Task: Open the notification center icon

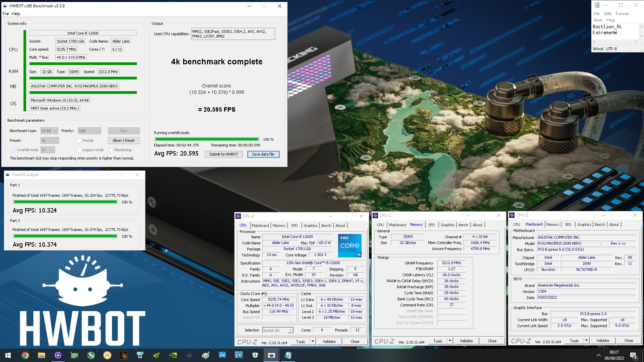Action: (634, 356)
